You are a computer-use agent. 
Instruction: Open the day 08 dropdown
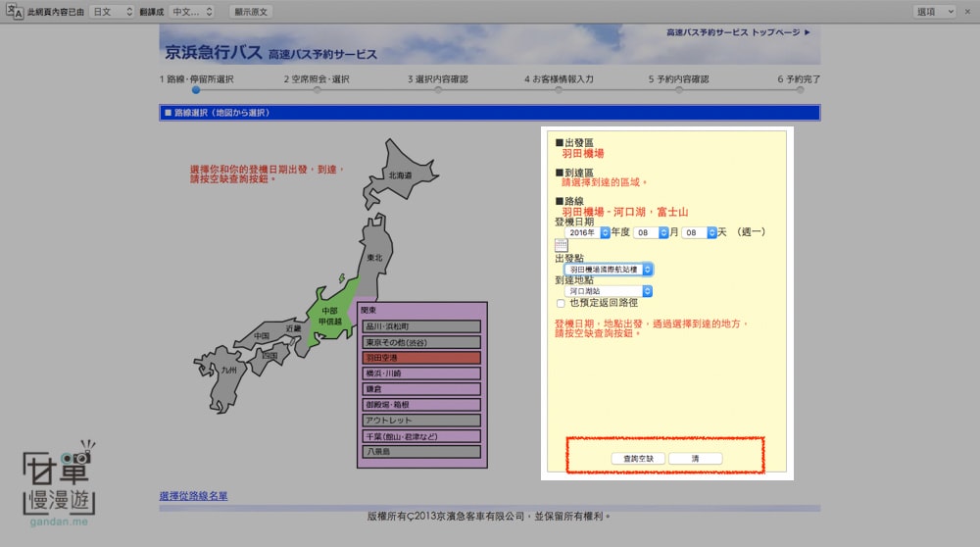click(x=699, y=232)
